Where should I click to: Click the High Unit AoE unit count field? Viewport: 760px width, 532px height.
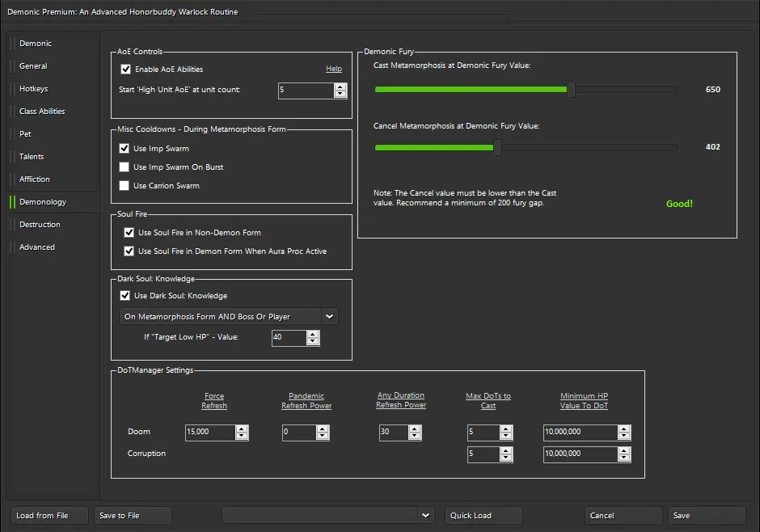[x=306, y=91]
